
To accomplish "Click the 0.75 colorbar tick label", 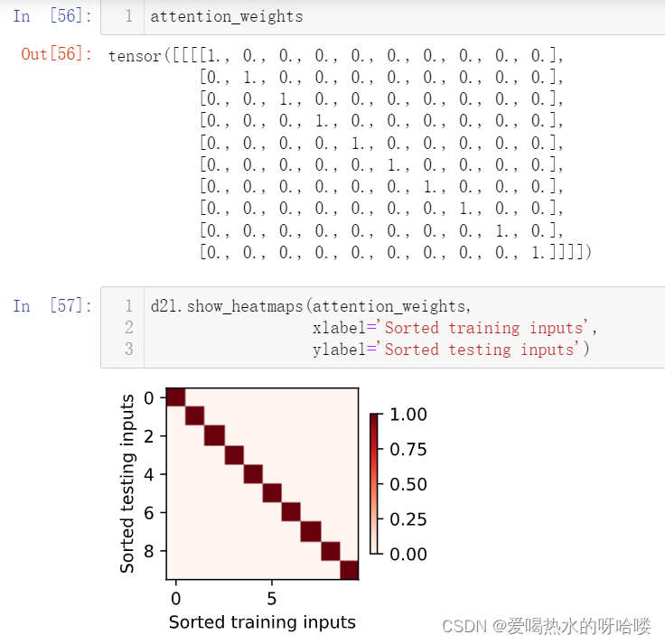I will pos(408,450).
